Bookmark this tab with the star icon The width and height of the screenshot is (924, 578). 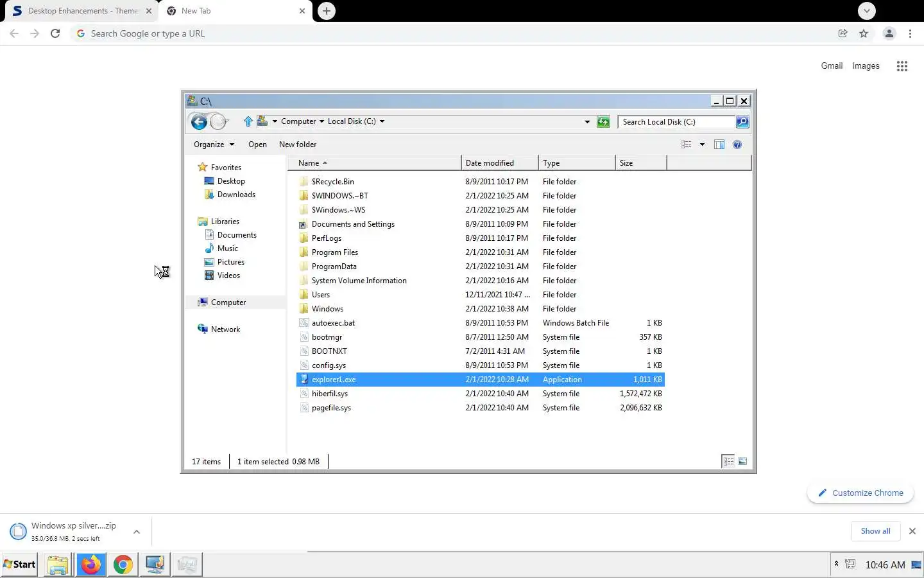864,33
